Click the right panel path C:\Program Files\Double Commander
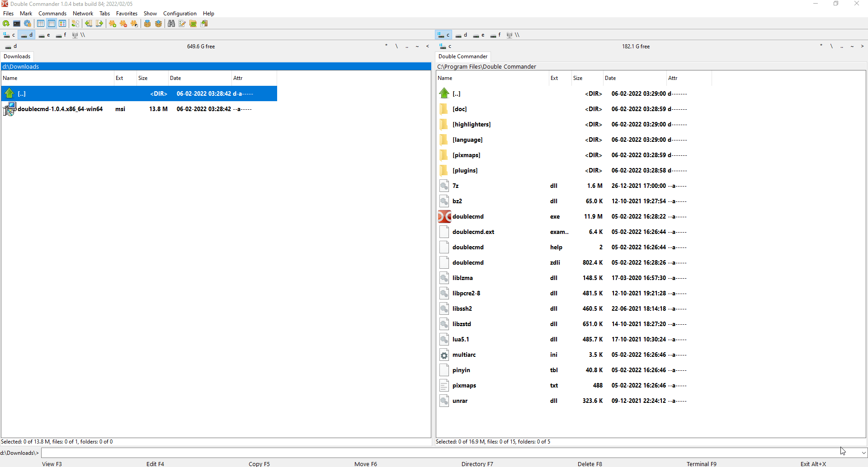Viewport: 868px width, 467px height. pyautogui.click(x=486, y=66)
